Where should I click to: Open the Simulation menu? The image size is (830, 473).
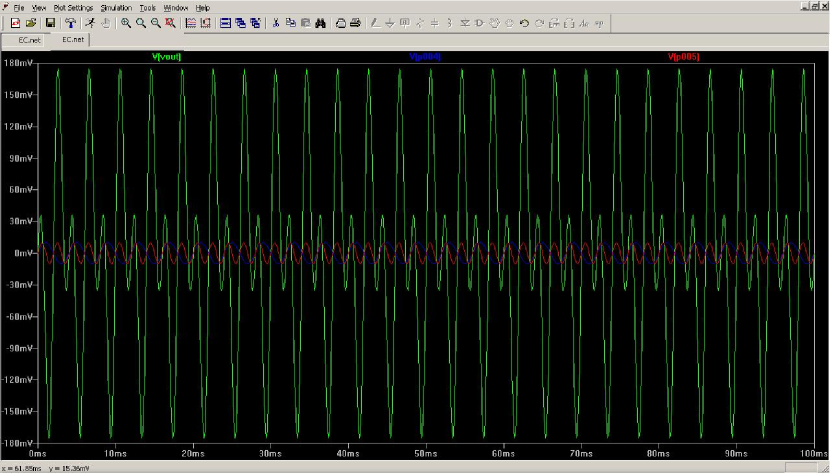point(116,7)
